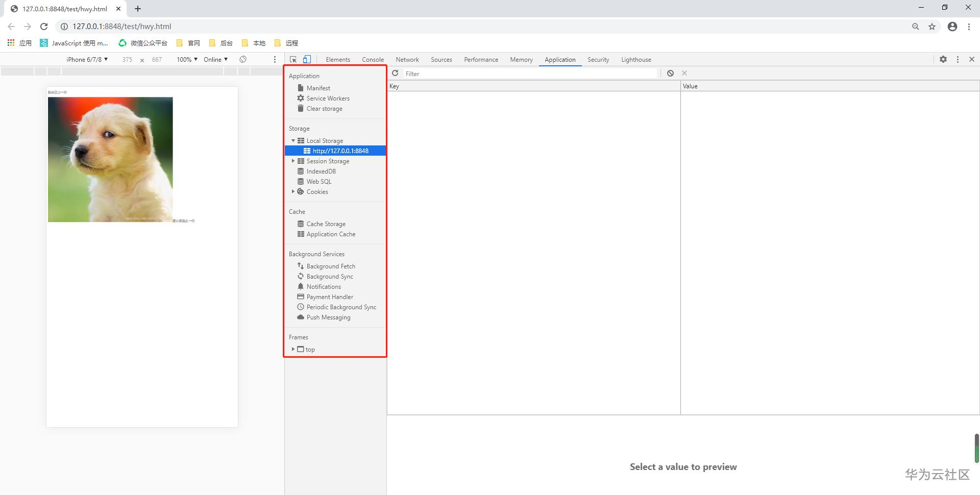
Task: Click the clear all storage entries icon
Action: point(670,73)
